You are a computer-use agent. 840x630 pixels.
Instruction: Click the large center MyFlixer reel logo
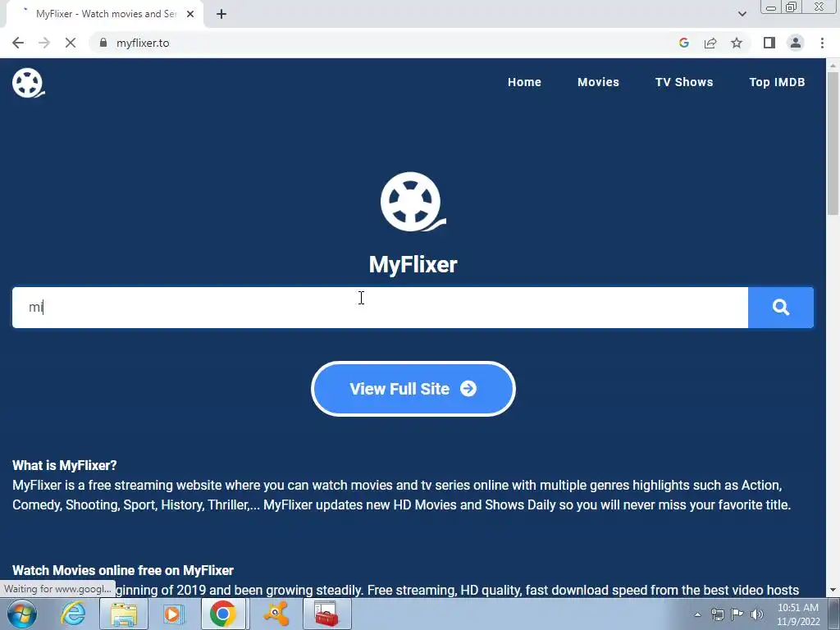pyautogui.click(x=413, y=202)
